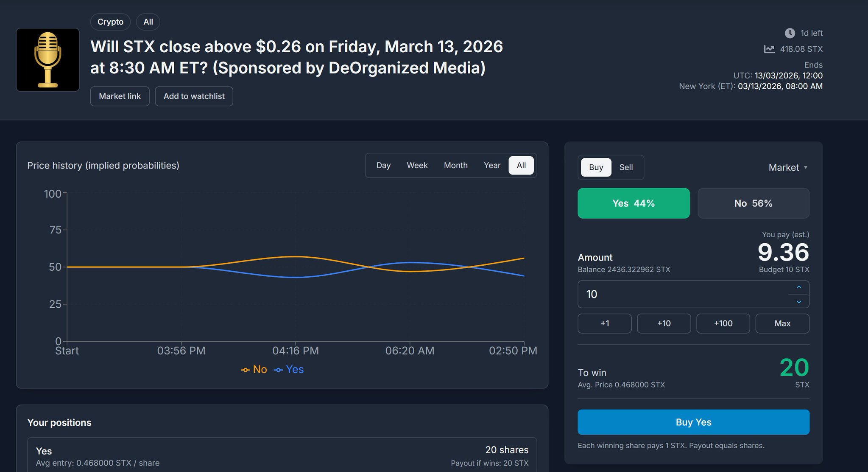This screenshot has width=868, height=472.
Task: Show the Week price history
Action: point(417,166)
